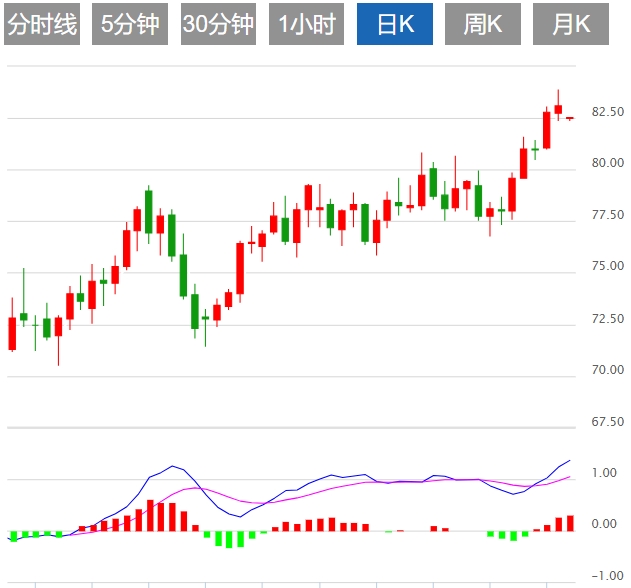Select the highlighted 日K tab

(x=395, y=25)
